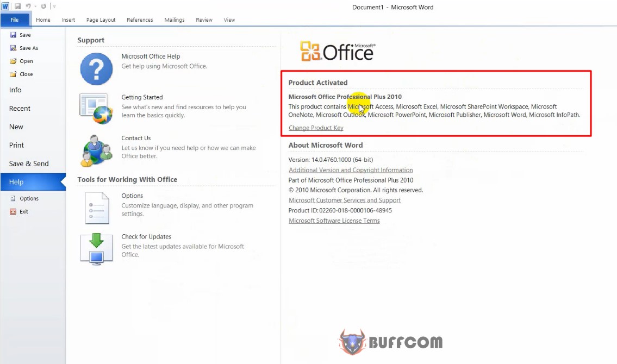The image size is (617, 364).
Task: Select Recent in the File menu
Action: 33,109
